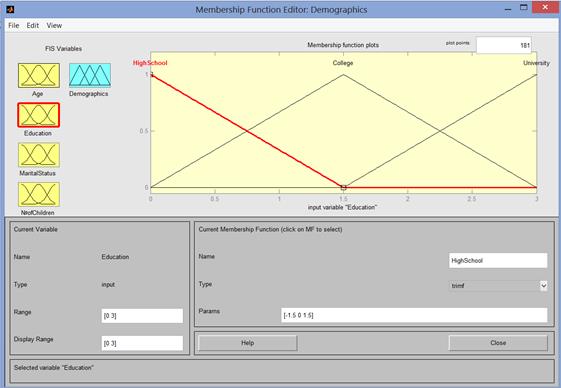
Task: Click the 'FIS Variables' heading
Action: click(63, 49)
